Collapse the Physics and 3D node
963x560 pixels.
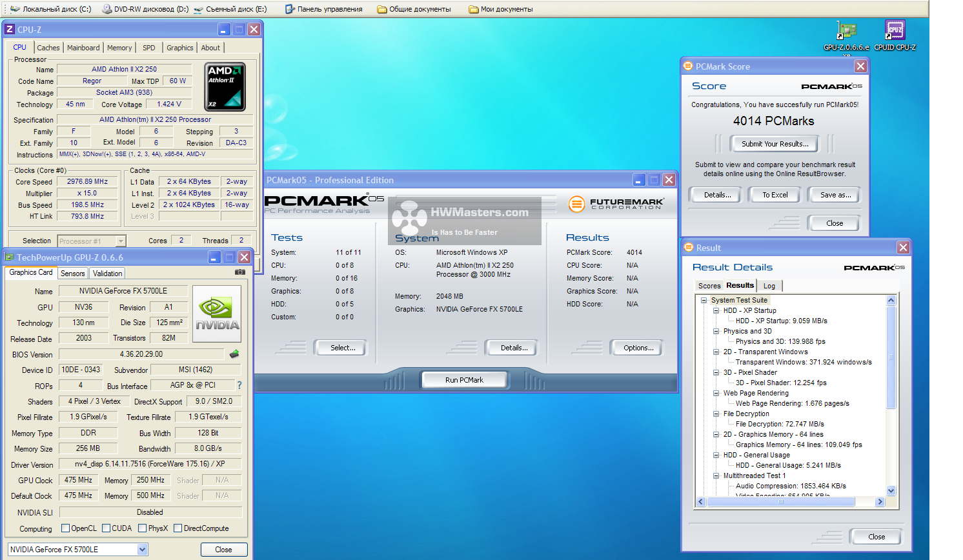(x=716, y=331)
